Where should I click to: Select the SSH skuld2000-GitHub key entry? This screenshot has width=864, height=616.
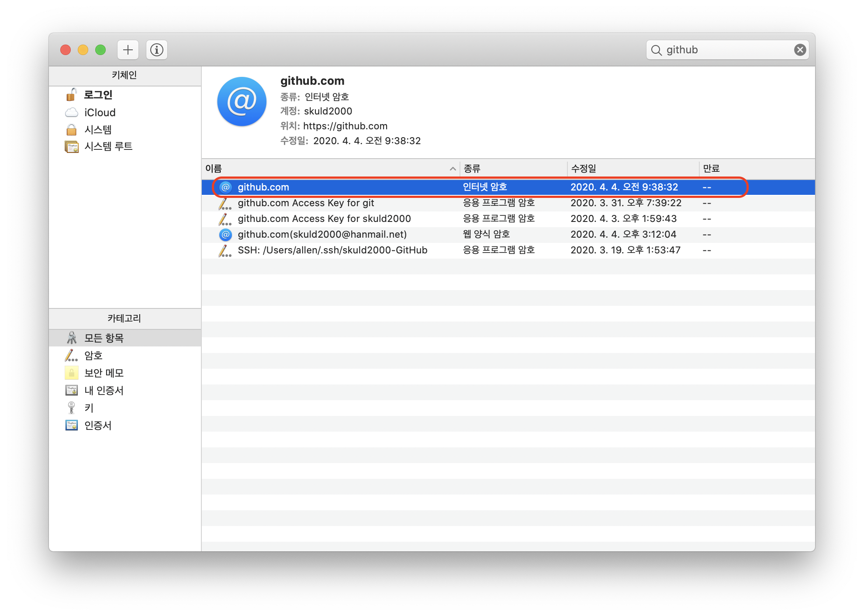332,250
